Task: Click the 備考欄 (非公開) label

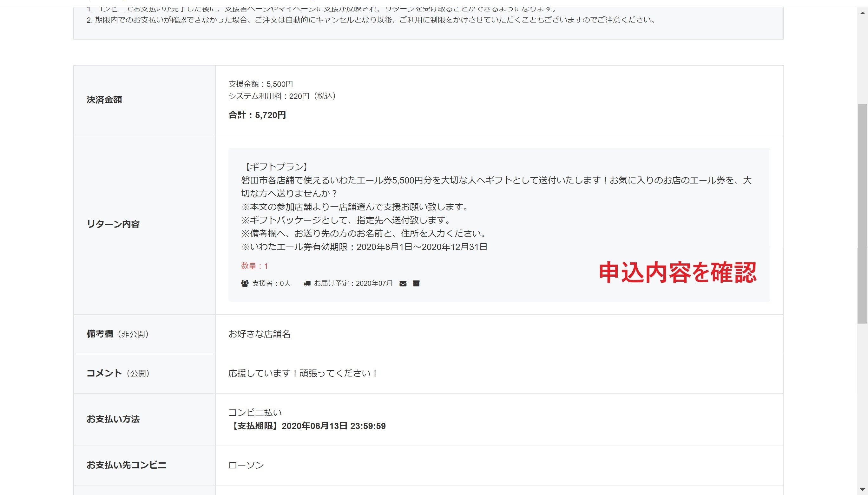Action: [117, 334]
